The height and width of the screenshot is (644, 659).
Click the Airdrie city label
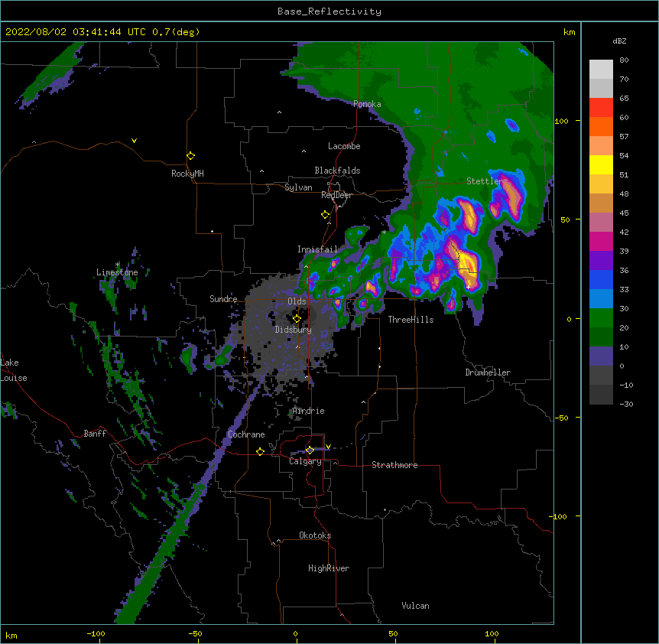click(x=309, y=411)
